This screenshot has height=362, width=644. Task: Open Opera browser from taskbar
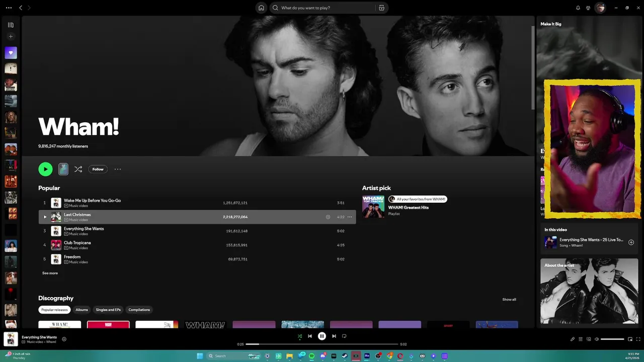400,356
